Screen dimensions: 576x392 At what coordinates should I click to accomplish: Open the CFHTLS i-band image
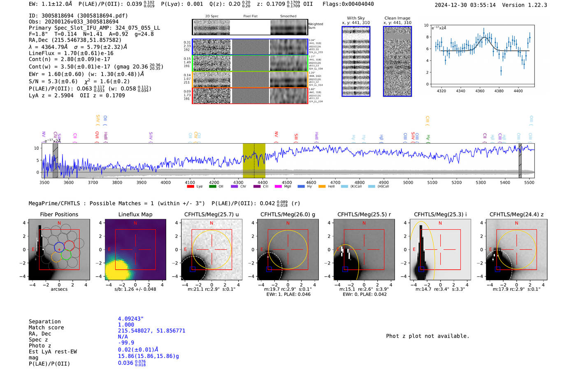click(x=440, y=249)
